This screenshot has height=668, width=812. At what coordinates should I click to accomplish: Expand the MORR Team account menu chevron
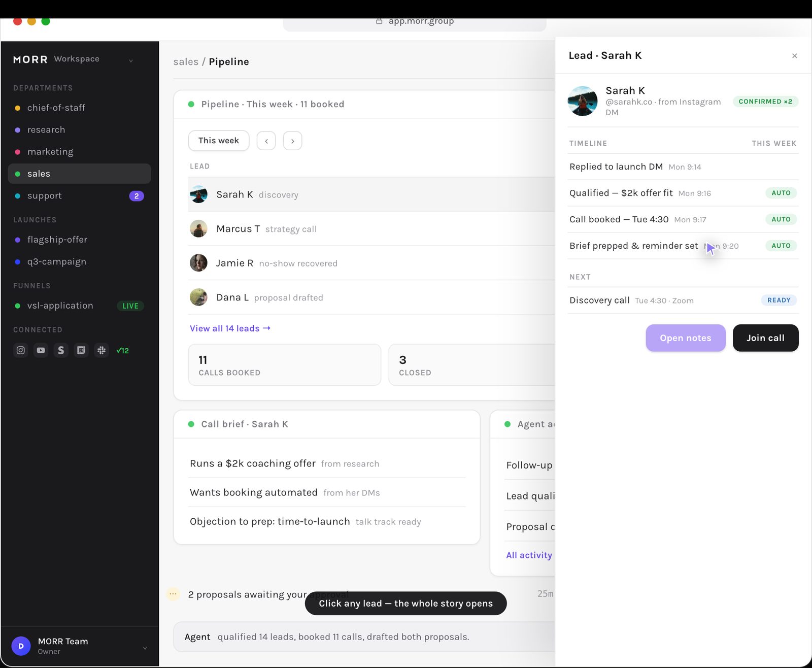tap(145, 648)
